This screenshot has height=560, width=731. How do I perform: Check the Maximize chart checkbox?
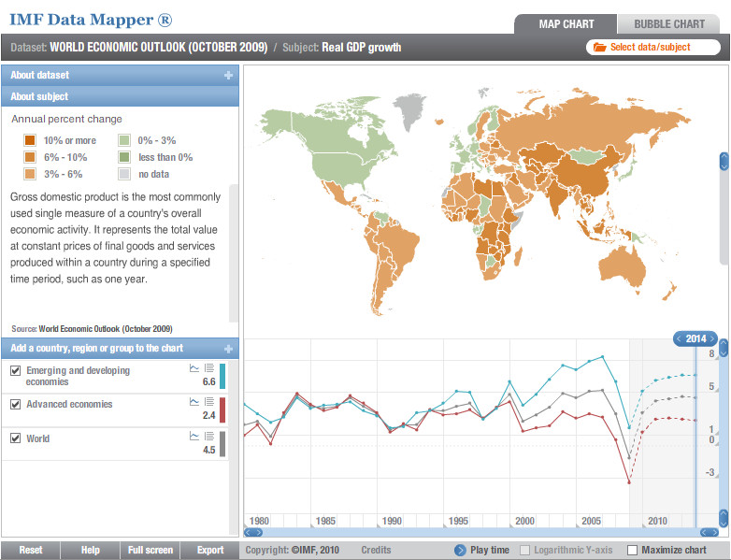632,551
